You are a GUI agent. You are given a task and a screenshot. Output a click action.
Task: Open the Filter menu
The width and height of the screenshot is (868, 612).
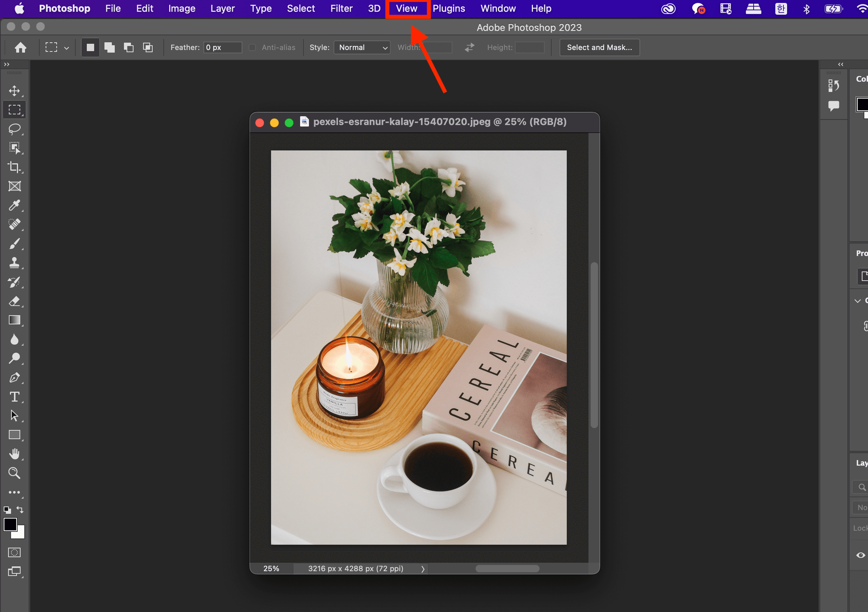click(x=341, y=8)
